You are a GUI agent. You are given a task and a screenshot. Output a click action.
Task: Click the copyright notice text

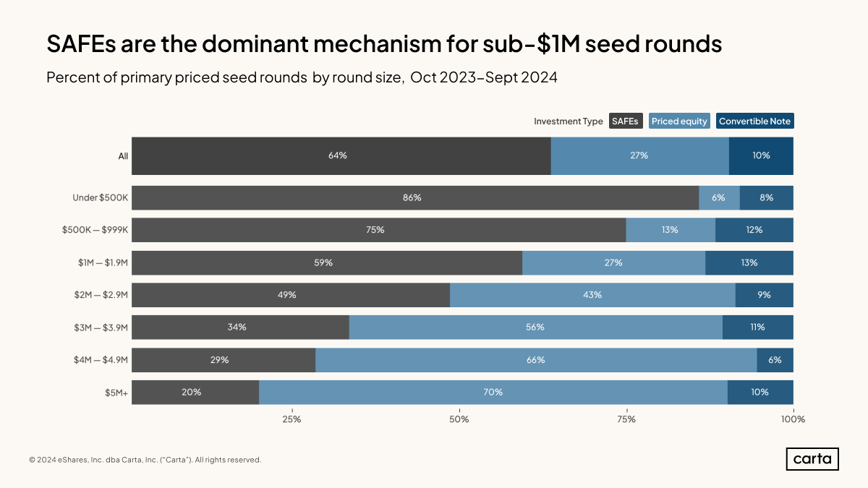click(x=145, y=460)
